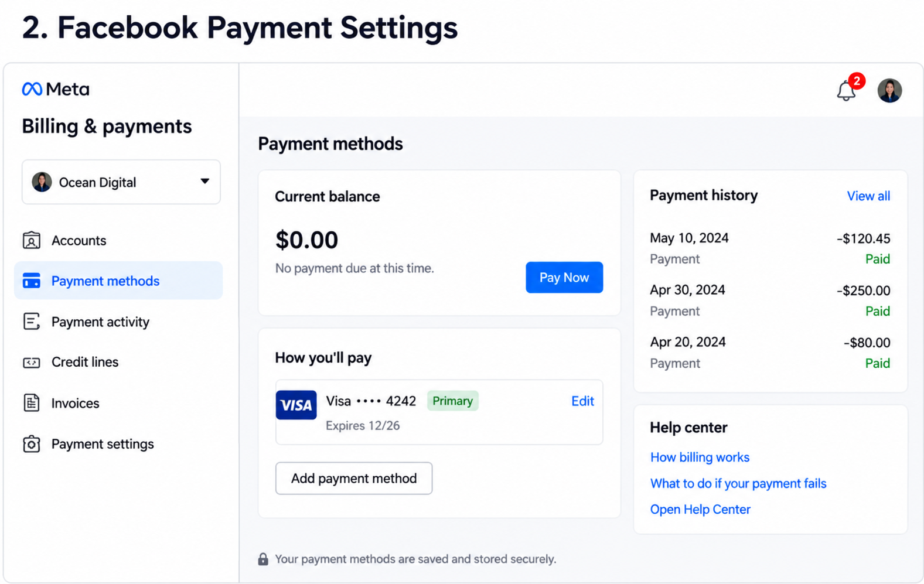Open the notifications bell icon
924x584 pixels.
[845, 91]
